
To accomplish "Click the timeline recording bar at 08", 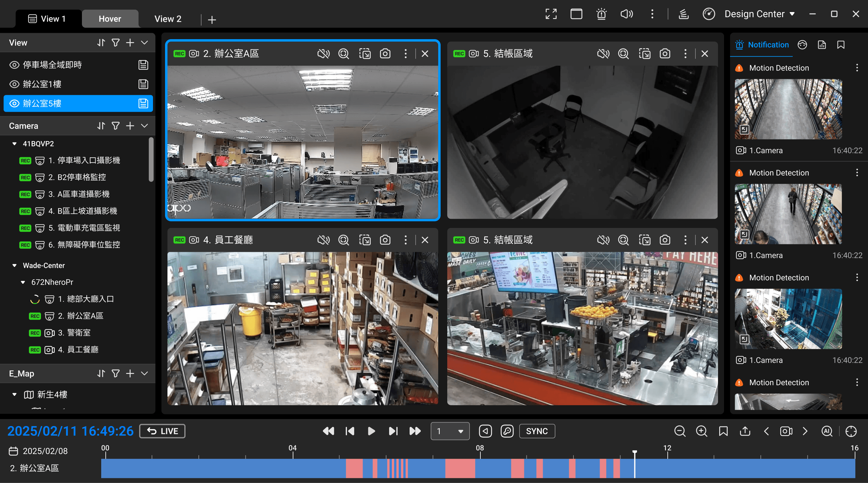I will [480, 468].
